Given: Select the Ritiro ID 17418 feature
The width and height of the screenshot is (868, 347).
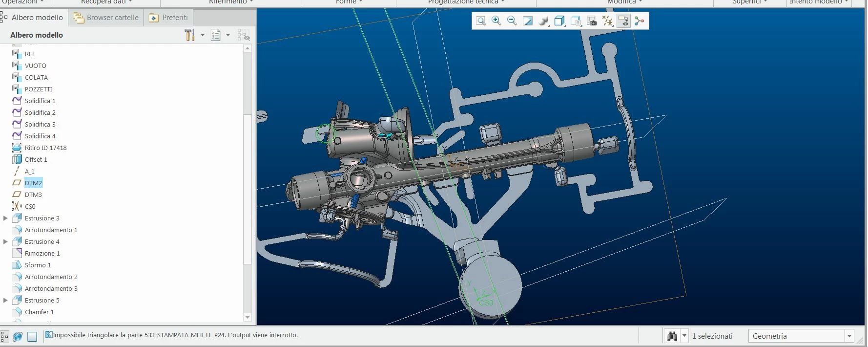Looking at the screenshot, I should point(45,148).
